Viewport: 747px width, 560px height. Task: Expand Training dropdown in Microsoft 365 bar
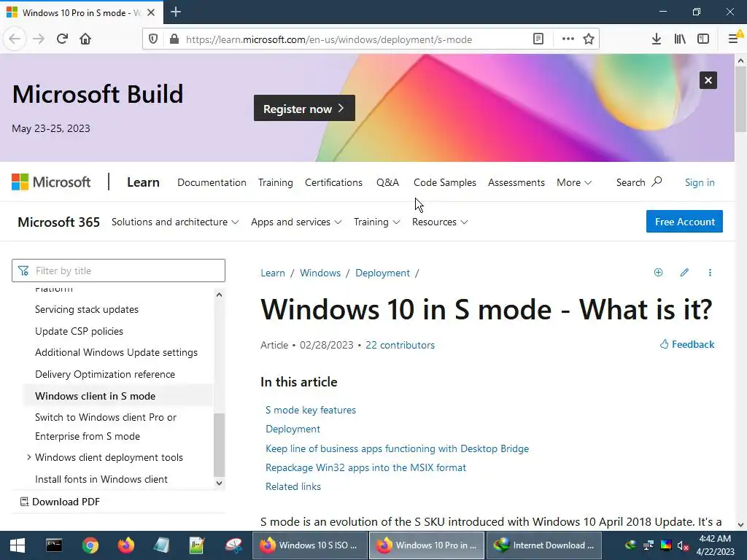(376, 222)
